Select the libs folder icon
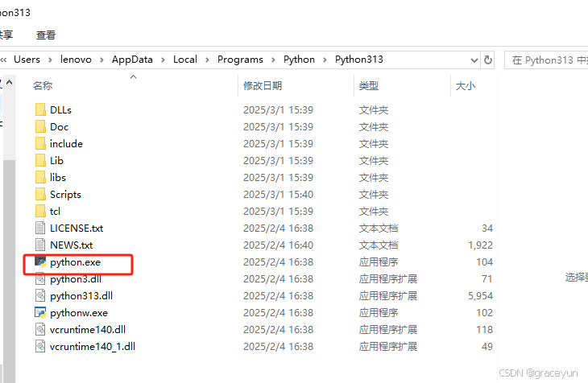 click(x=40, y=177)
